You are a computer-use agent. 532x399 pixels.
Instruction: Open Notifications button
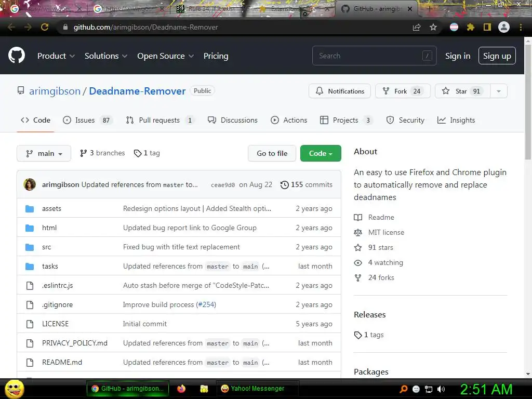(x=340, y=91)
